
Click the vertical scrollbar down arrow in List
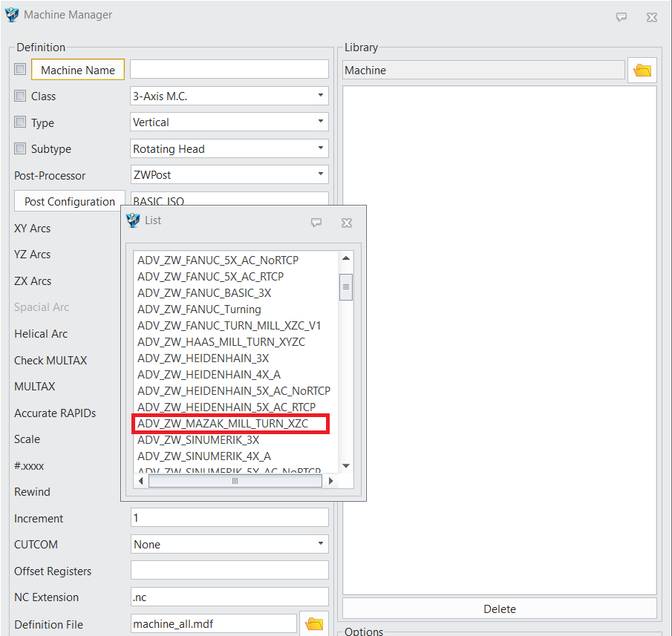click(345, 465)
